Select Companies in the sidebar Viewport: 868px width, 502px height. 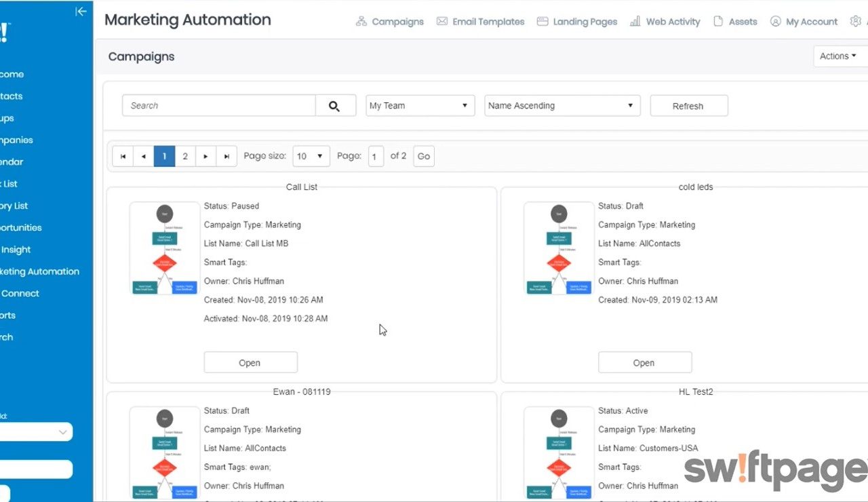tap(16, 140)
